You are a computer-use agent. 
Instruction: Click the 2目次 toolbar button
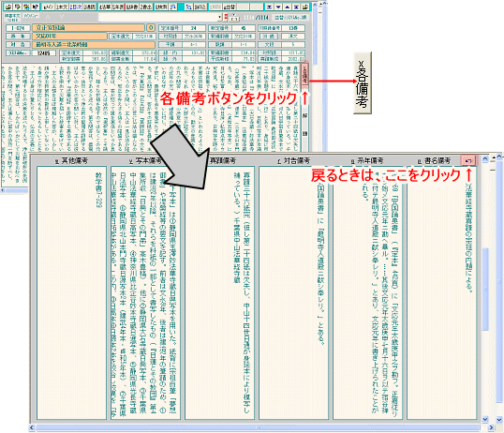(75, 7)
